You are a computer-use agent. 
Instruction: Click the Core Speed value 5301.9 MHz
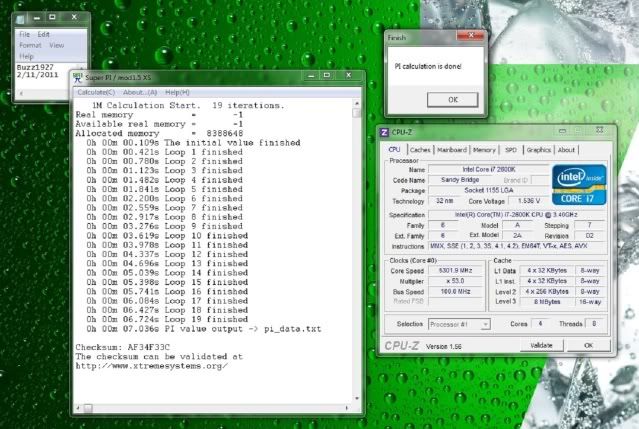(x=455, y=271)
